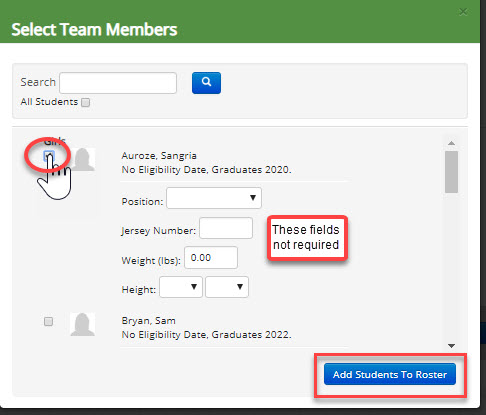Select the Auroze, Sangria name text
The height and width of the screenshot is (415, 486).
[159, 156]
